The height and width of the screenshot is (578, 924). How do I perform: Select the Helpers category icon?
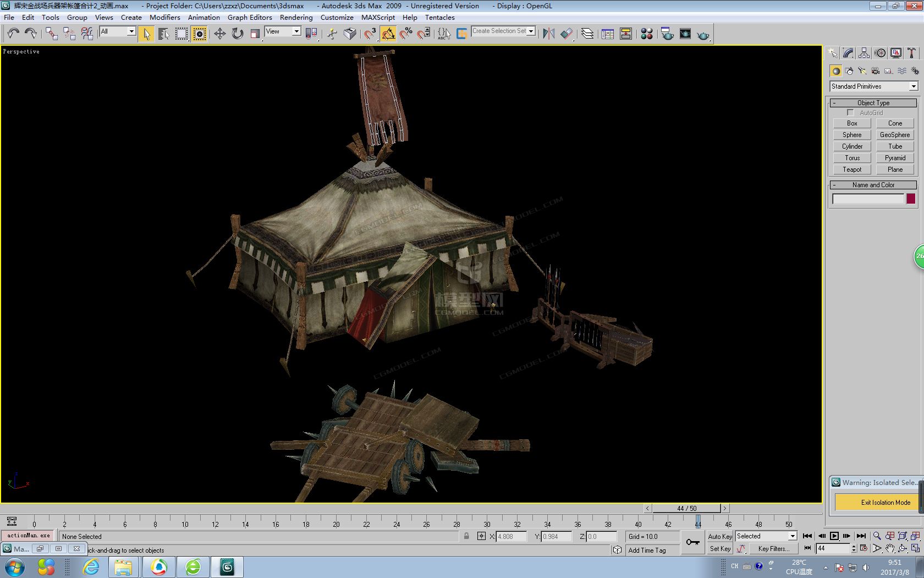(889, 71)
